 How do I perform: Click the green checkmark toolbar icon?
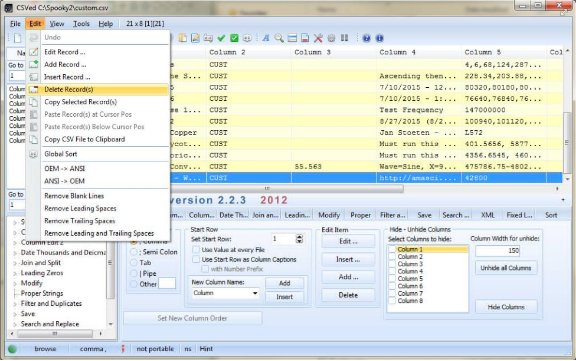221,38
